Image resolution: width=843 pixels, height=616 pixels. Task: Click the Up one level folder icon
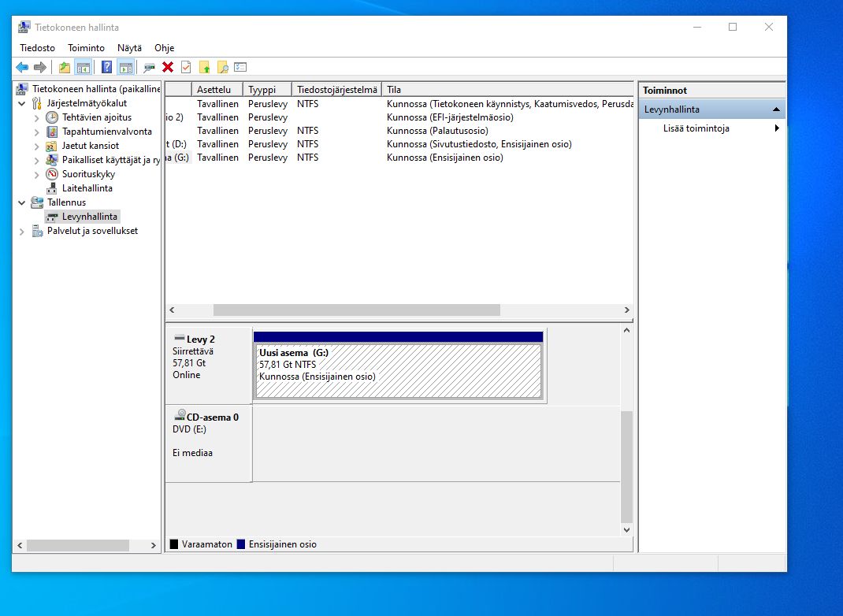coord(64,68)
